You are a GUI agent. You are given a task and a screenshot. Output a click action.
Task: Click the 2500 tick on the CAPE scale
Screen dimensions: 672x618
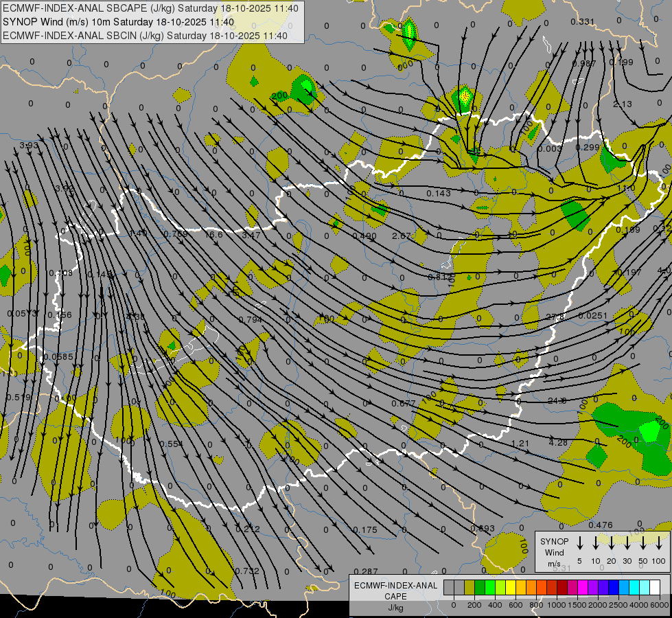[618, 605]
